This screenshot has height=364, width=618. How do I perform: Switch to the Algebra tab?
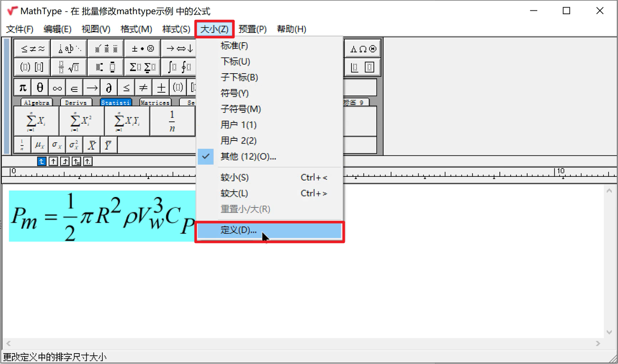click(37, 102)
